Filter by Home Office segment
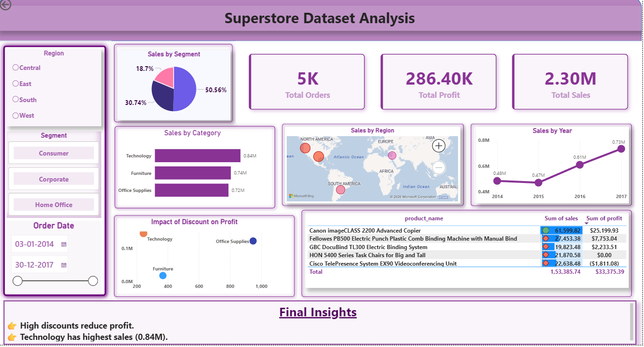 [x=54, y=205]
